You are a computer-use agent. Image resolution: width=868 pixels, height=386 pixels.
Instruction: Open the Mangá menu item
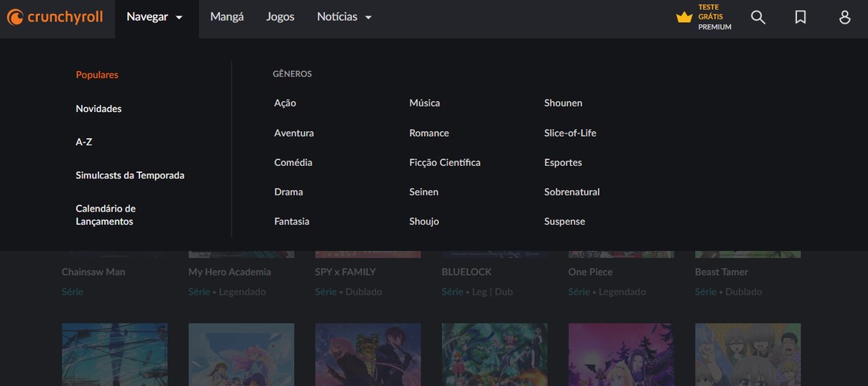[x=227, y=17]
